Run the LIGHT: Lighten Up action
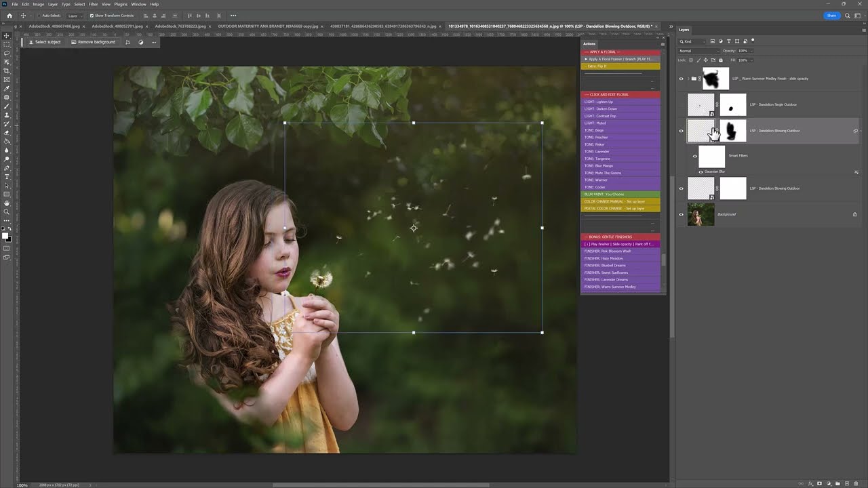The width and height of the screenshot is (868, 488). pyautogui.click(x=620, y=102)
